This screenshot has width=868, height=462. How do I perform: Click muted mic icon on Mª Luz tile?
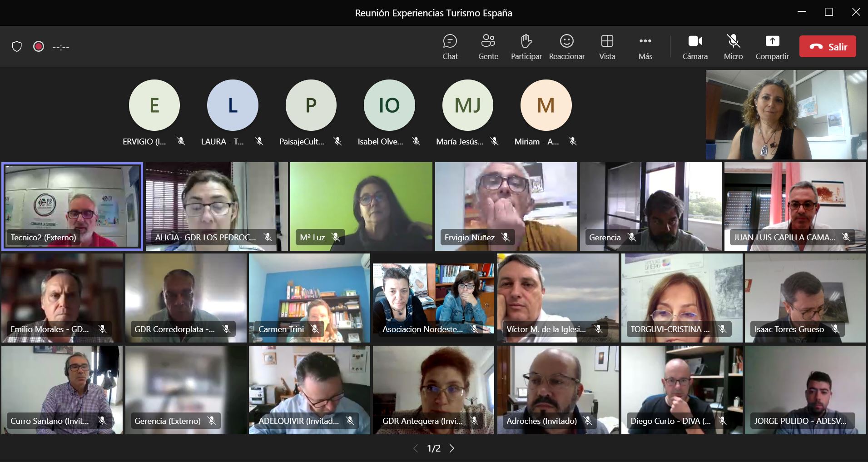click(x=336, y=237)
